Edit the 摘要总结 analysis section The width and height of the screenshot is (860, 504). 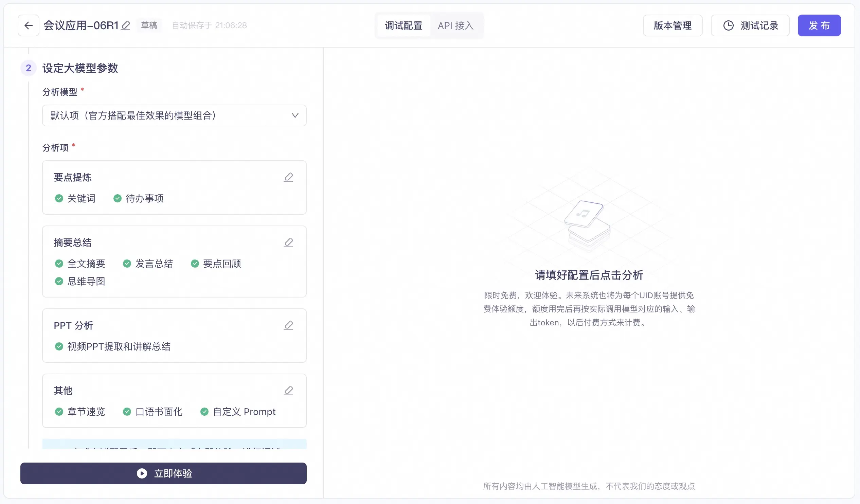pyautogui.click(x=288, y=242)
